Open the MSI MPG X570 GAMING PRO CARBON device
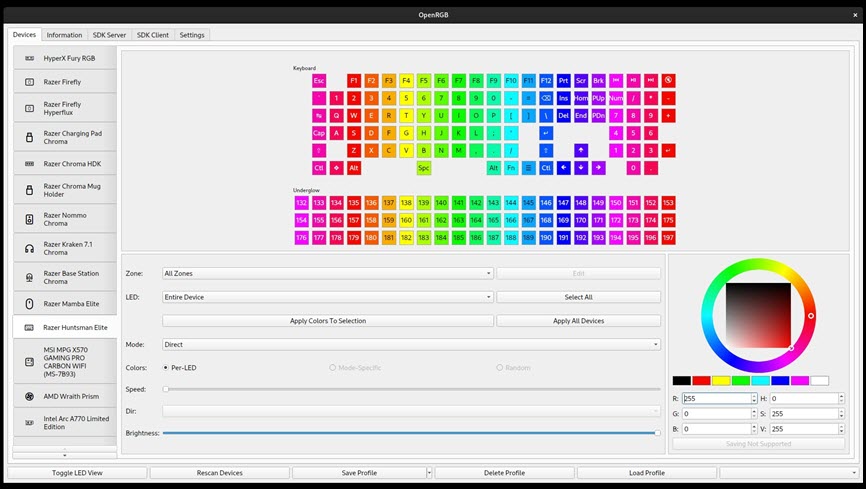Viewport: 866px width, 489px height. 65,362
